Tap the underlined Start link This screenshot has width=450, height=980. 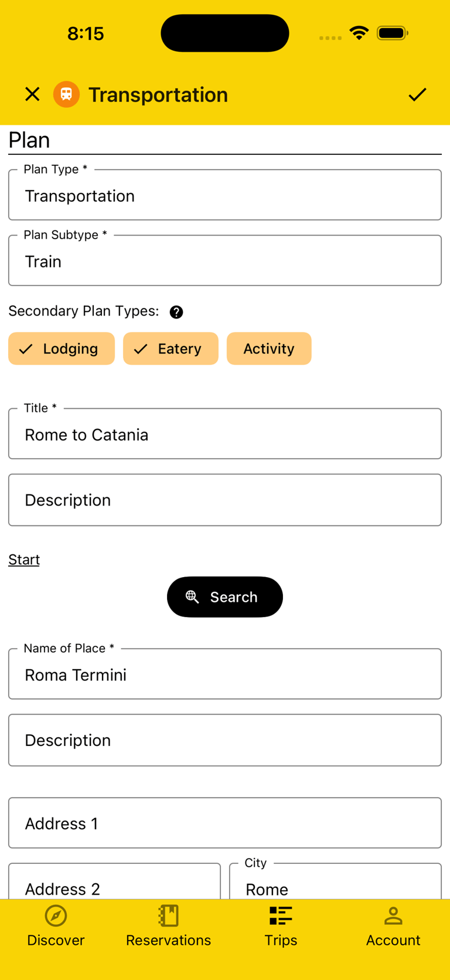[x=23, y=559]
